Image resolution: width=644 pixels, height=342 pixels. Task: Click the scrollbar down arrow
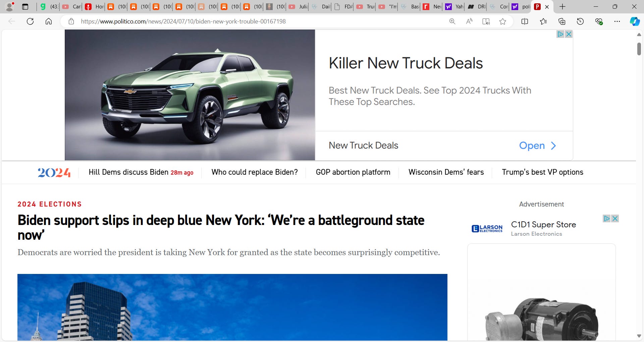[x=639, y=336]
